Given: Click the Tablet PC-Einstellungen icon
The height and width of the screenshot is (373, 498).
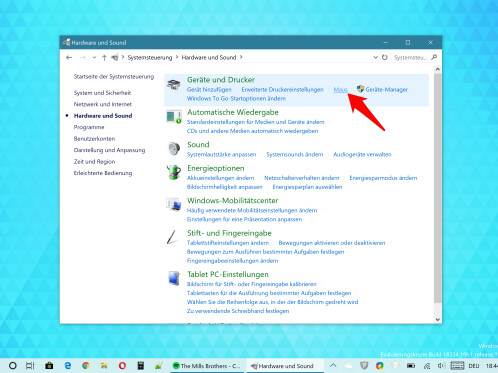Looking at the screenshot, I should (x=174, y=278).
